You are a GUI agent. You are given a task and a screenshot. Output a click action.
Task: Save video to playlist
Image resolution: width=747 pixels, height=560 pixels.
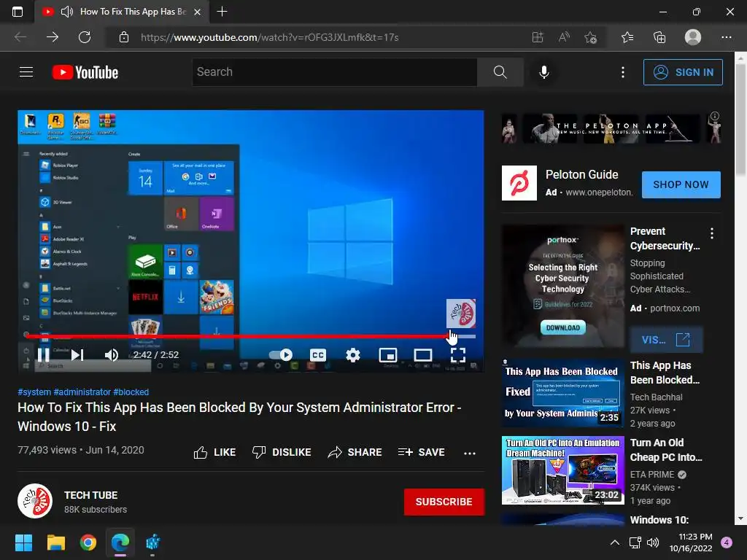(422, 452)
